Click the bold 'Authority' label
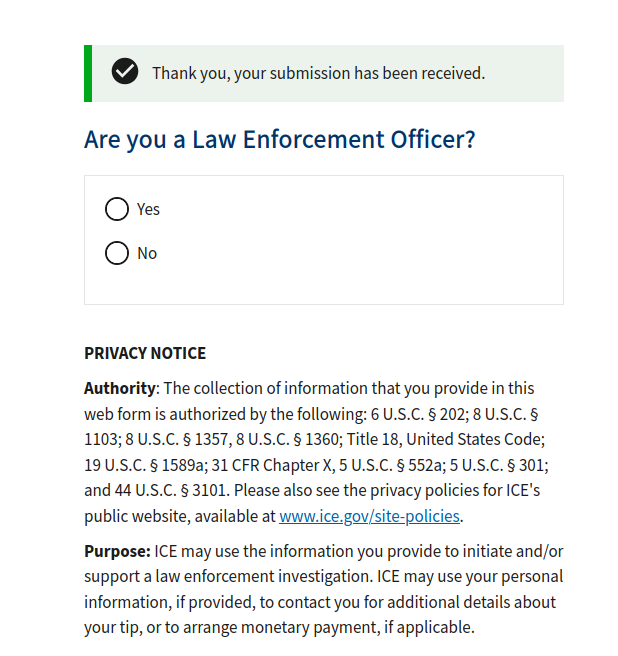This screenshot has height=656, width=618. [x=120, y=388]
